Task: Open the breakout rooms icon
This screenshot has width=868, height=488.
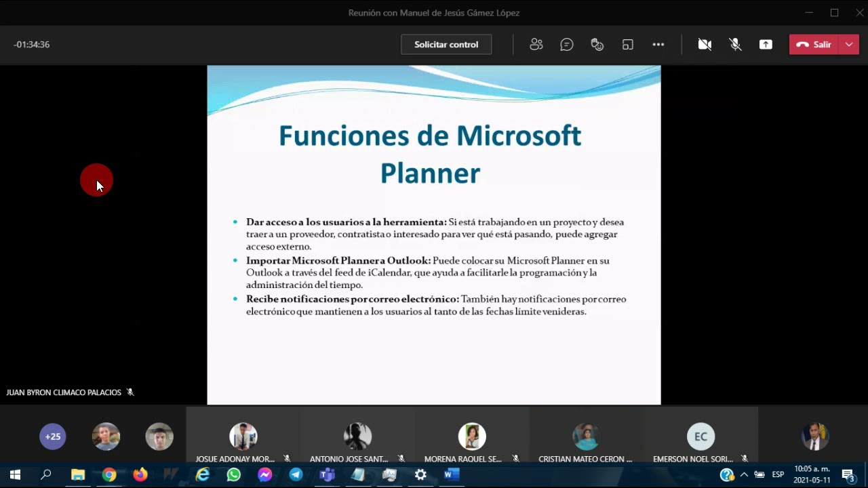Action: pos(628,45)
